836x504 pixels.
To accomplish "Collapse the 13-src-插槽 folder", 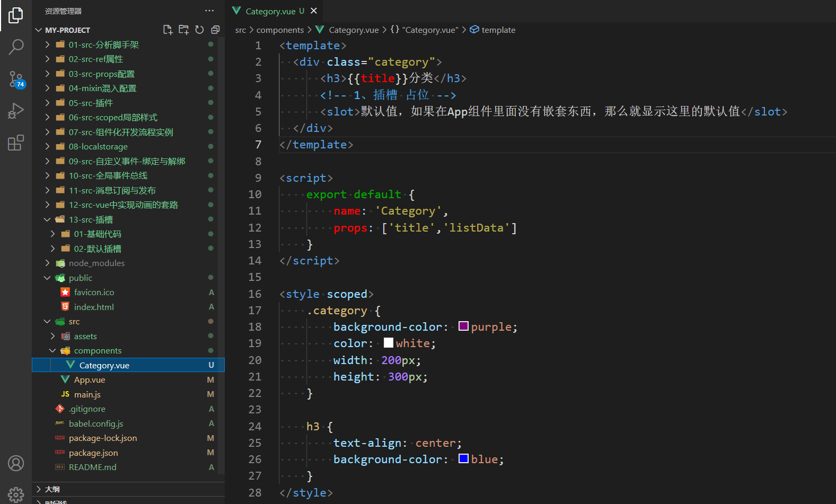I will (47, 219).
